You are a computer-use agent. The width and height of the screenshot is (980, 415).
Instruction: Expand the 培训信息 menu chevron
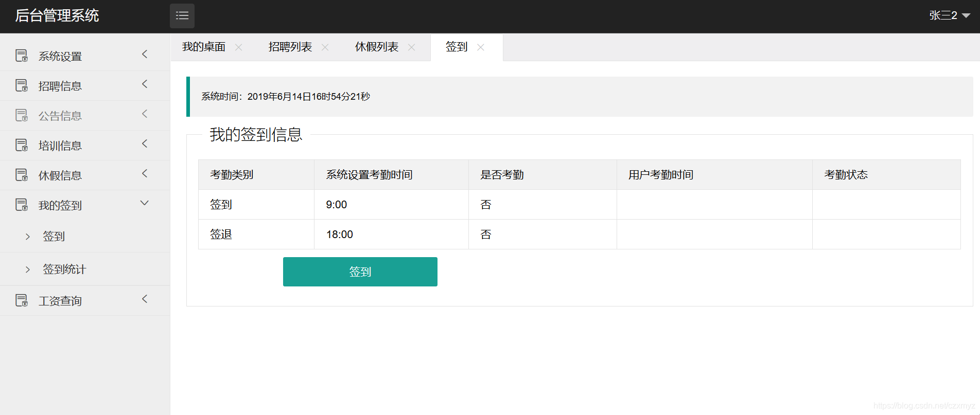[x=145, y=143]
